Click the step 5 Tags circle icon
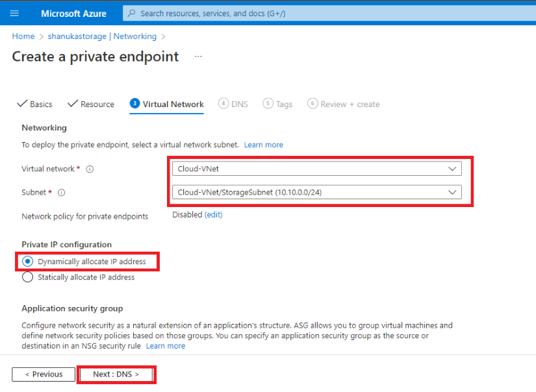536x392 pixels. coord(268,103)
